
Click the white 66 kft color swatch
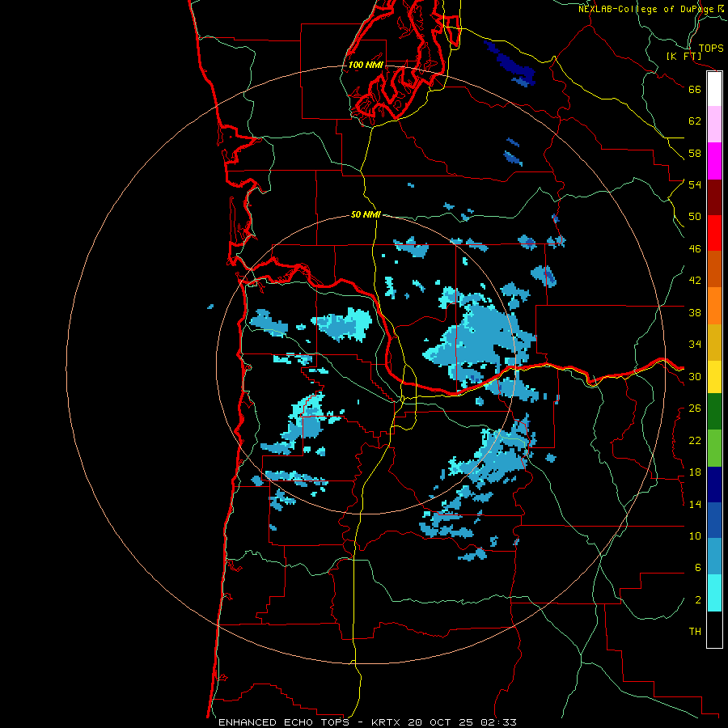(714, 89)
